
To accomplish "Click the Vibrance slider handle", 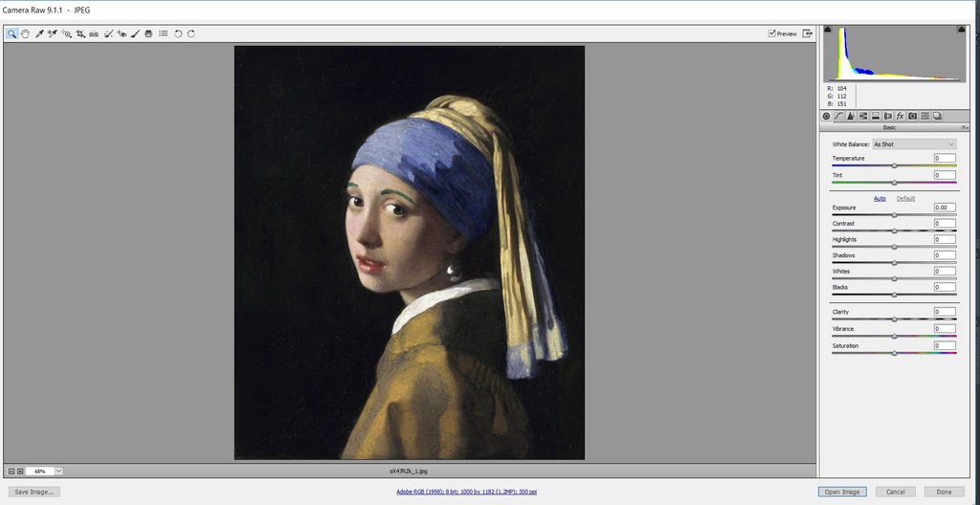I will (x=895, y=336).
